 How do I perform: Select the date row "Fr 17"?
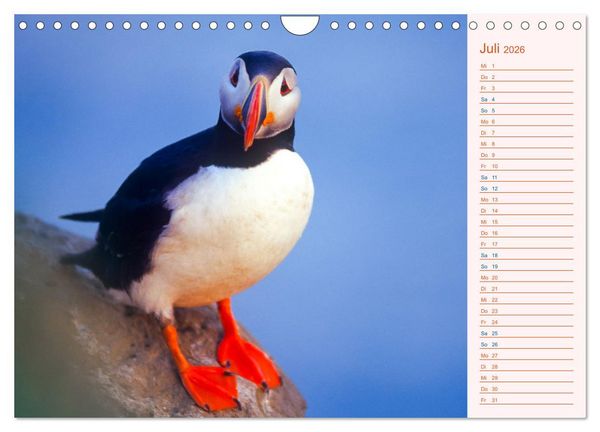(527, 244)
